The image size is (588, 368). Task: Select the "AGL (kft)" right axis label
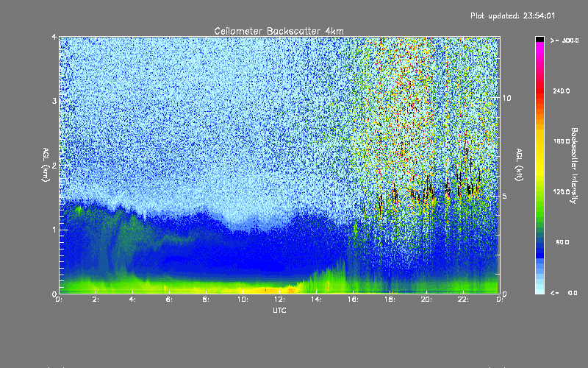519,165
